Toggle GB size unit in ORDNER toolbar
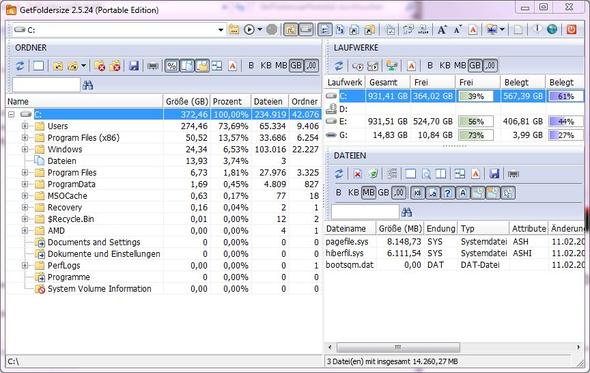Screen dimensions: 590x373 click(x=296, y=66)
